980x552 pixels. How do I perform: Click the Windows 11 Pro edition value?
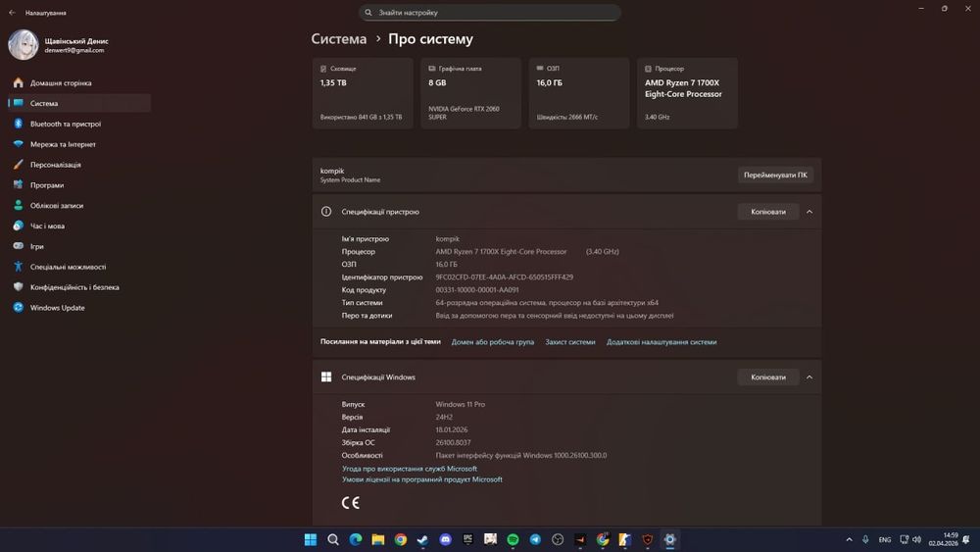click(460, 405)
